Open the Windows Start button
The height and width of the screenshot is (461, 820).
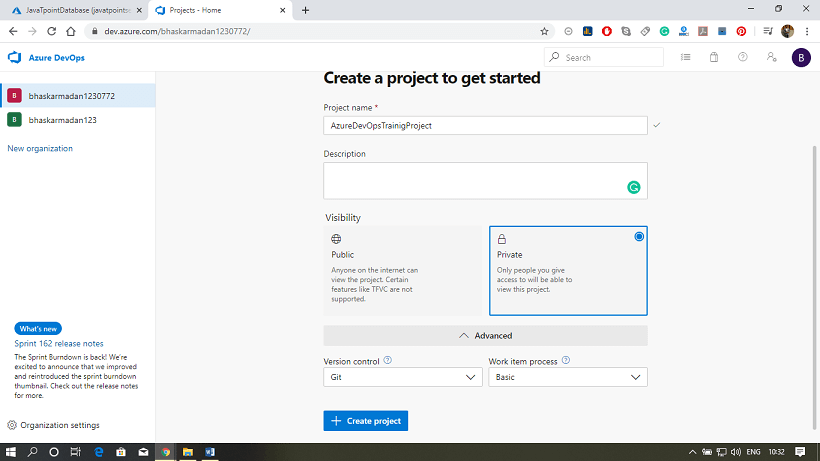click(10, 452)
